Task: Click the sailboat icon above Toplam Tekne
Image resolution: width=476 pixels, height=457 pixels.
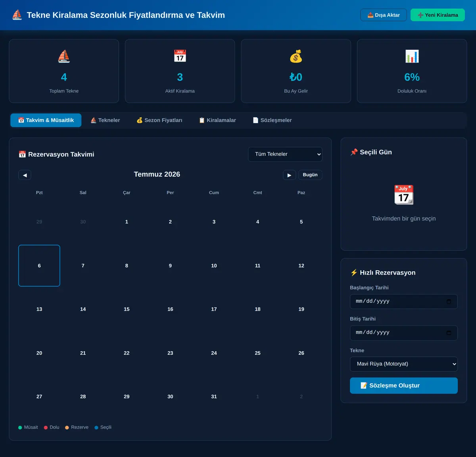Action: point(64,56)
